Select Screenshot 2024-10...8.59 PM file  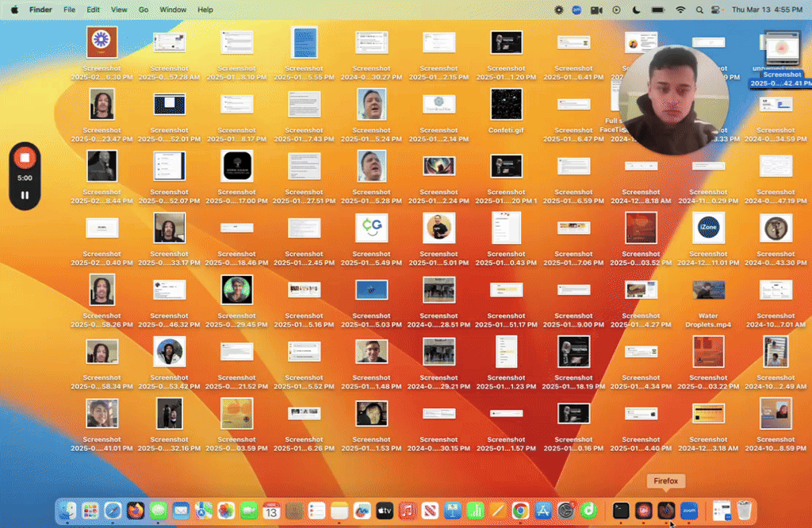click(x=776, y=423)
